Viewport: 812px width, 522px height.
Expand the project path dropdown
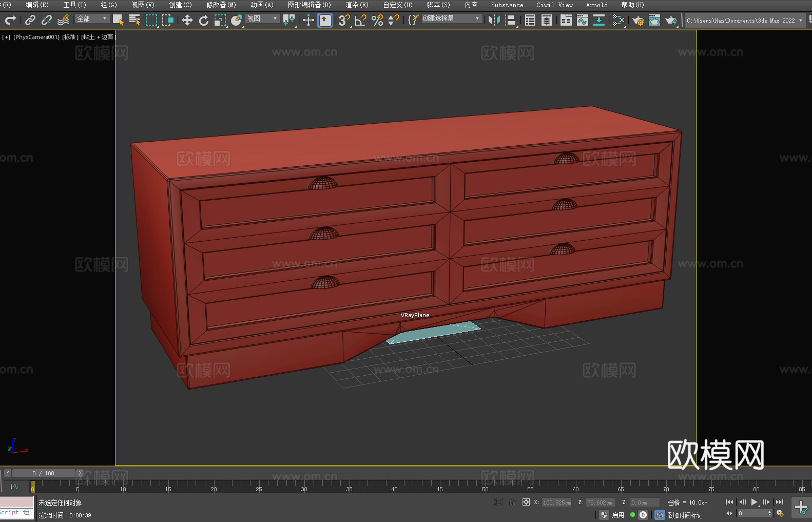800,21
